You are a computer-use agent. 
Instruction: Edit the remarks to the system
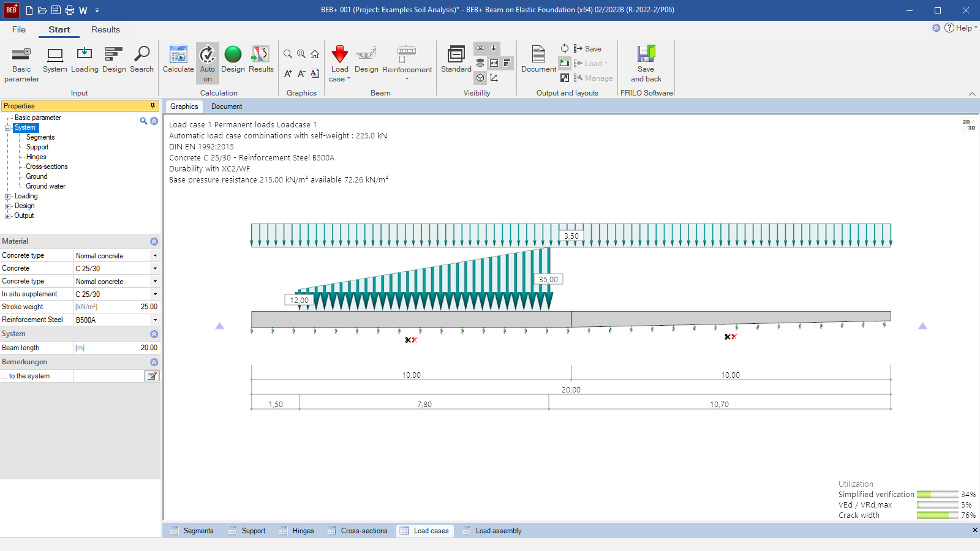(152, 377)
